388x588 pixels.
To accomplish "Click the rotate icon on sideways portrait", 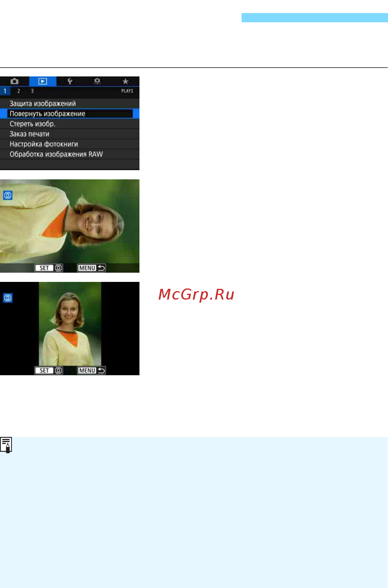I will 8,195.
